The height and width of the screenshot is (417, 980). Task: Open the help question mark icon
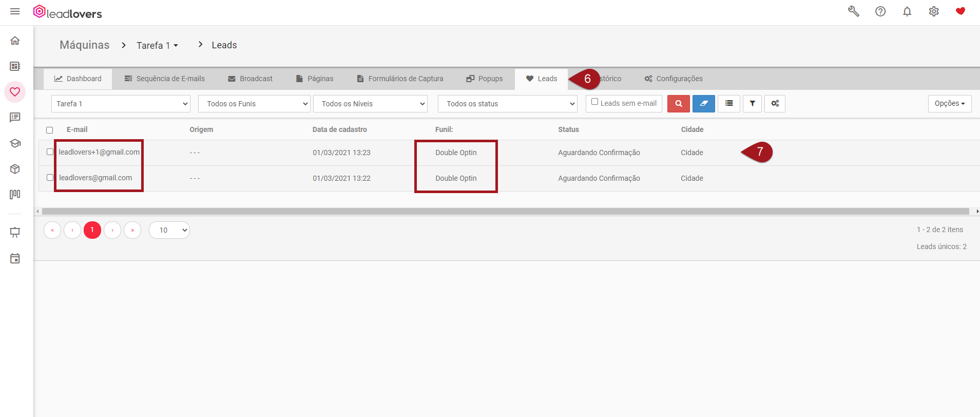(x=880, y=11)
